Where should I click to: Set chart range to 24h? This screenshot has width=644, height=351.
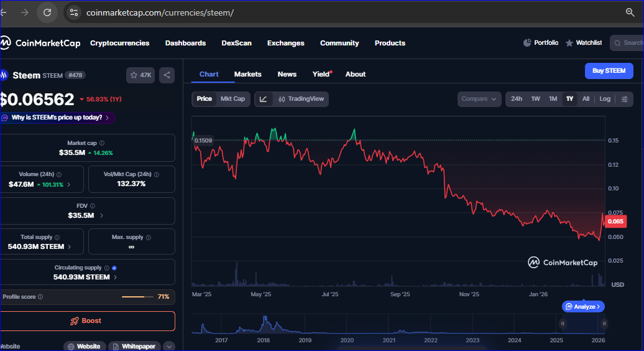coord(517,99)
